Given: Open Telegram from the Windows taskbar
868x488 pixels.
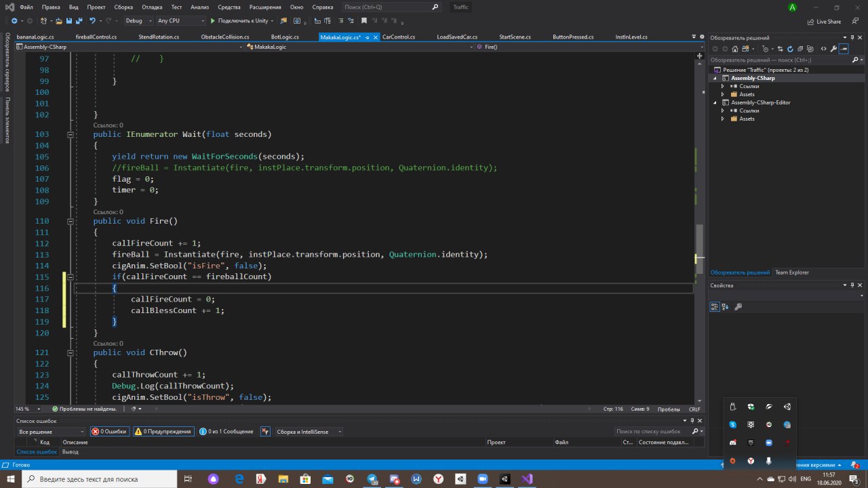Looking at the screenshot, I should point(372,479).
